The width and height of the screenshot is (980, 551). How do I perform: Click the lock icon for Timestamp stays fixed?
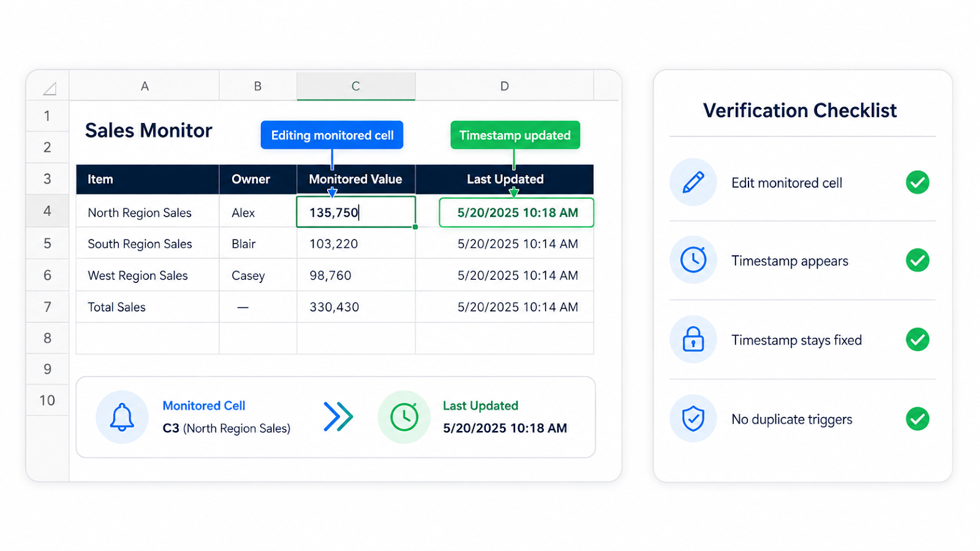(693, 339)
